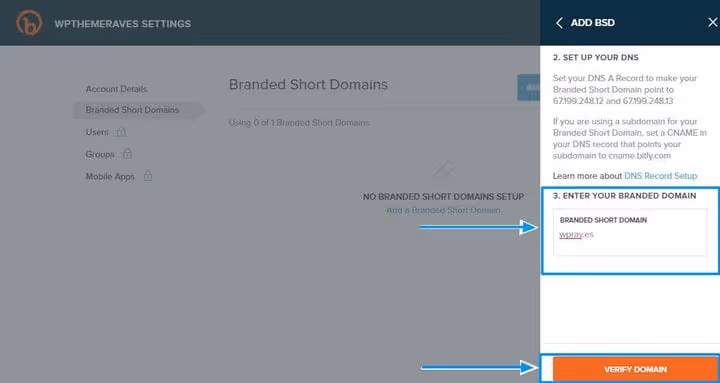
Task: Click the lock icon beside Mobile Apps
Action: [147, 176]
